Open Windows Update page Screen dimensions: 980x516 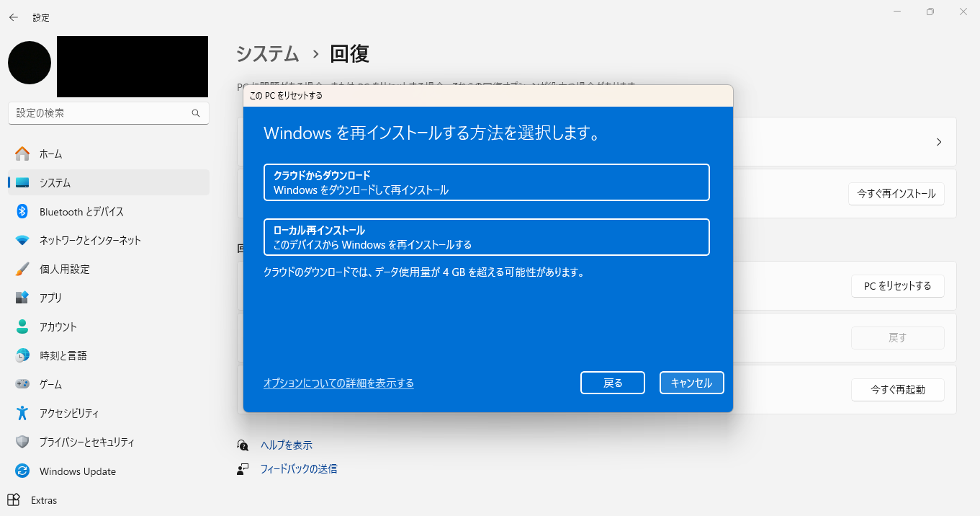[x=109, y=471]
